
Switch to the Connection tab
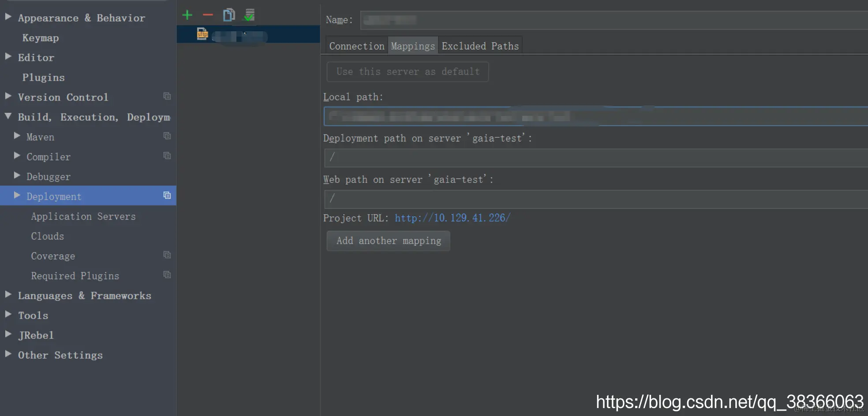[357, 46]
